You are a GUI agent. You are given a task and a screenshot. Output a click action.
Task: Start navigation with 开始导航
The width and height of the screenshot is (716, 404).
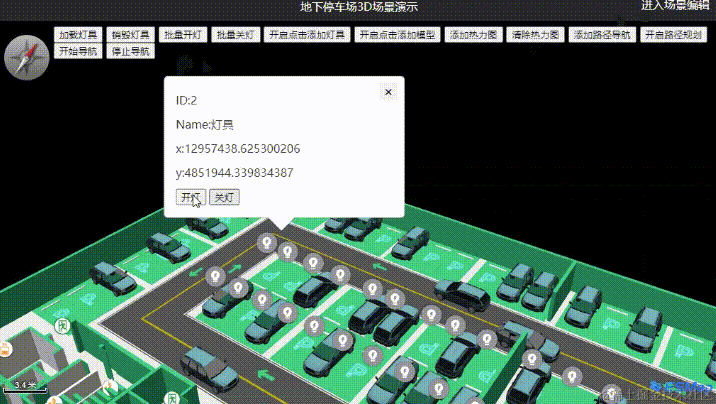point(78,51)
